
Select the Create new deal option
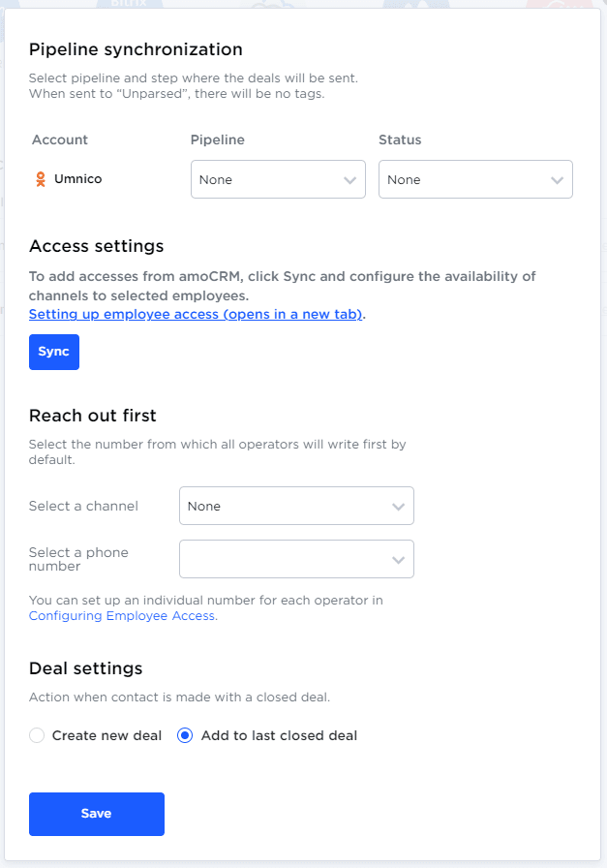coord(38,735)
